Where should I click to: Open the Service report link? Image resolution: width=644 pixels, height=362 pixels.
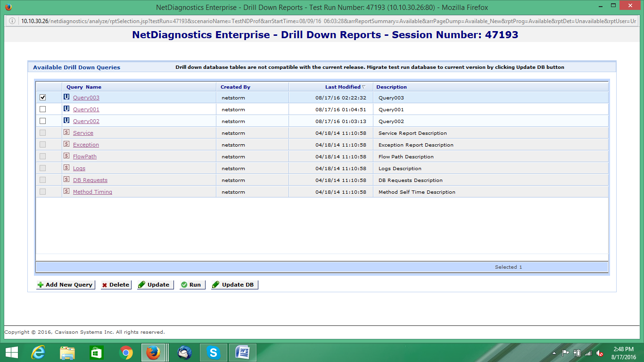click(83, 133)
